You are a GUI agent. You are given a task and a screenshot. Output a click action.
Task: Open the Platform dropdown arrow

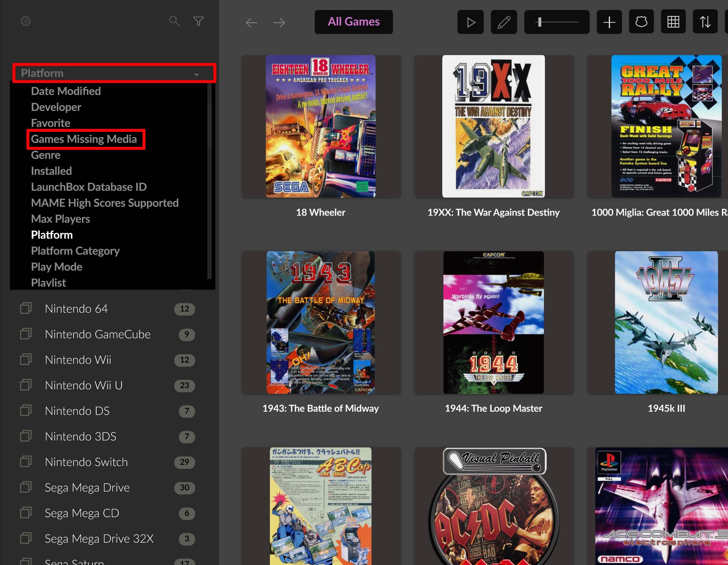pos(197,74)
